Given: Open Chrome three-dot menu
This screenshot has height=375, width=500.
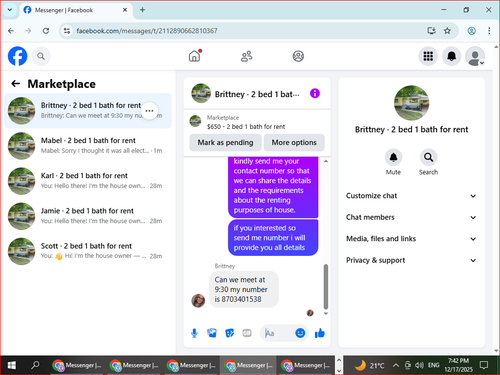Looking at the screenshot, I should (x=489, y=31).
